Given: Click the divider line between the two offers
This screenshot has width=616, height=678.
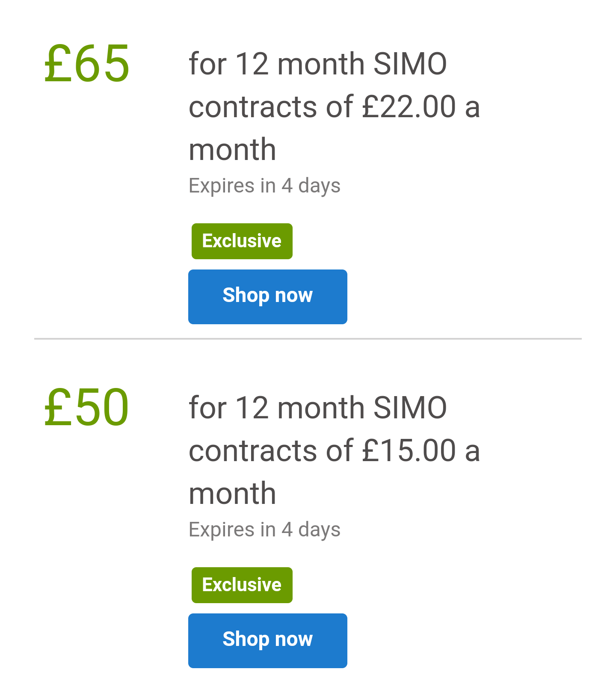Looking at the screenshot, I should click(x=308, y=339).
